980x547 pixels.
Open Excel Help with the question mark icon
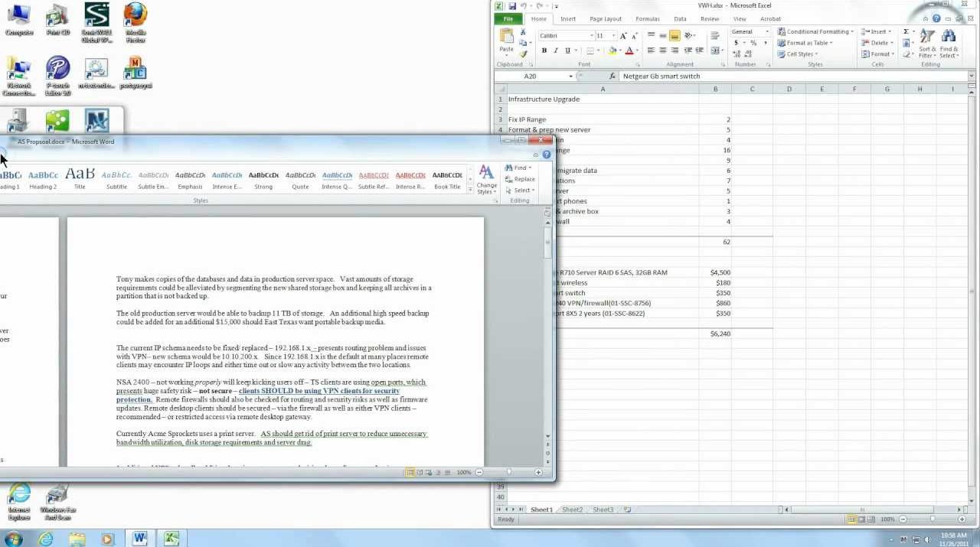point(936,19)
